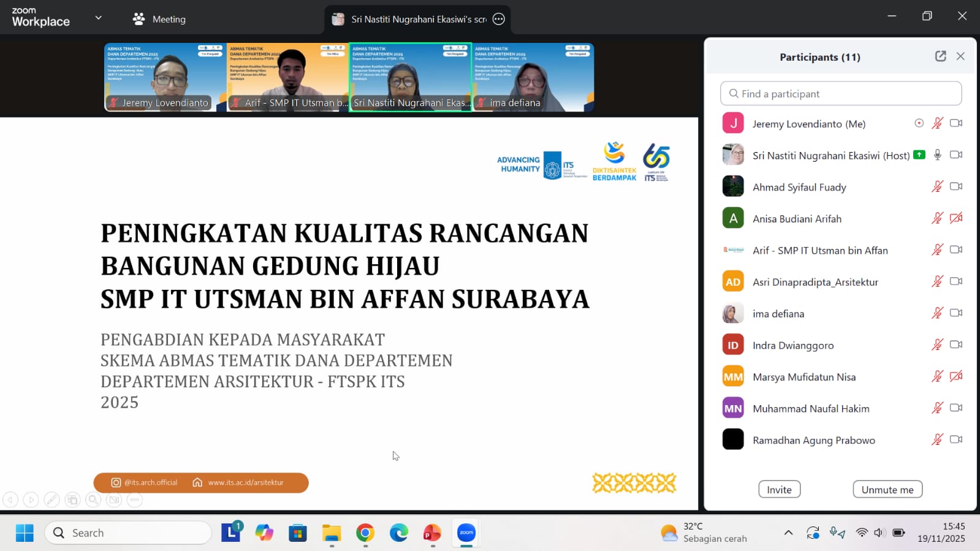Open the Chrome browser from taskbar

[x=365, y=533]
